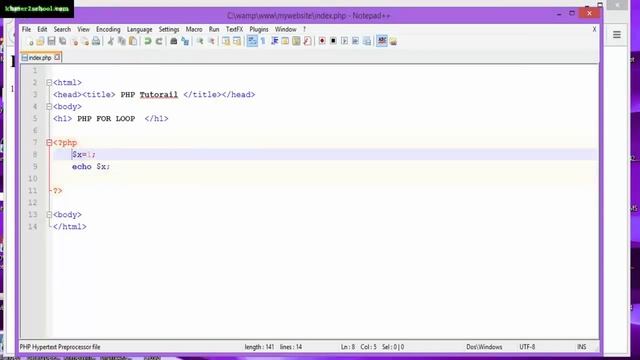
Task: Collapse the <?php fold on line 7
Action: (x=49, y=142)
